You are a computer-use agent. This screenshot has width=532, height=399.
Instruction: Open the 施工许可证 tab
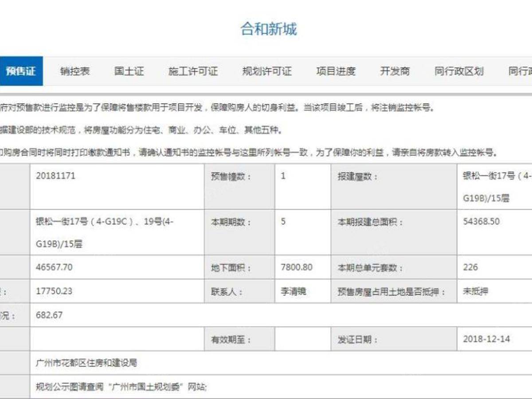pyautogui.click(x=193, y=71)
